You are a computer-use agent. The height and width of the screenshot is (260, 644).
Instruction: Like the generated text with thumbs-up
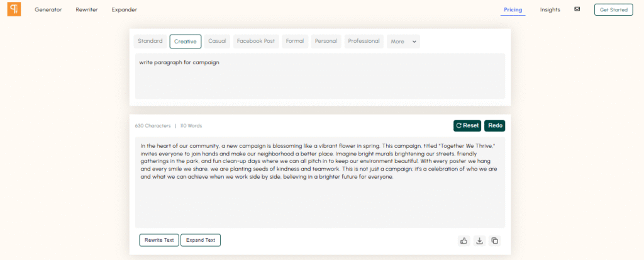point(464,240)
